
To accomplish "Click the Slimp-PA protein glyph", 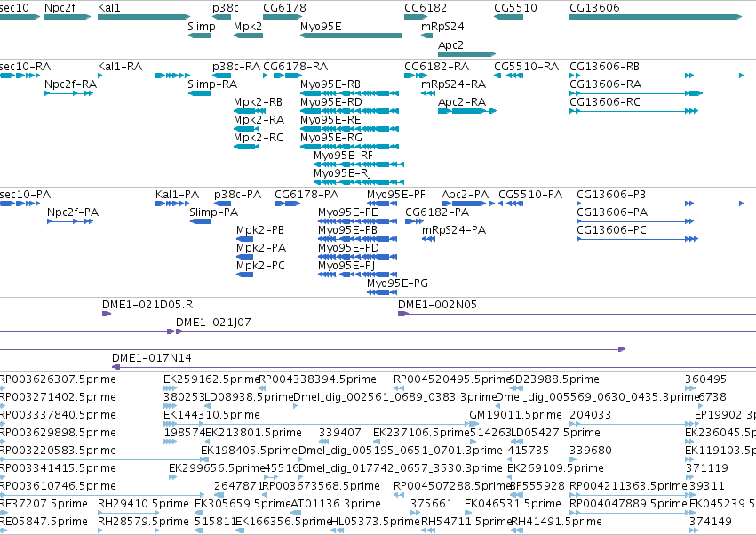I will tap(201, 221).
